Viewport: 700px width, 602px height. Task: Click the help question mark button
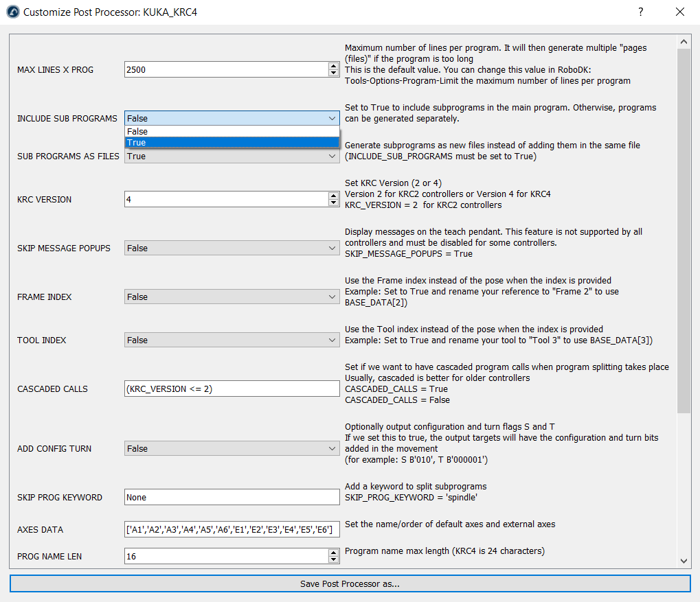tap(640, 12)
